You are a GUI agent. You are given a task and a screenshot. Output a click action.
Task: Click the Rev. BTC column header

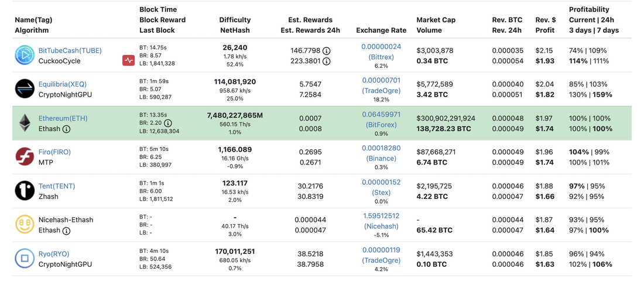[x=507, y=25]
